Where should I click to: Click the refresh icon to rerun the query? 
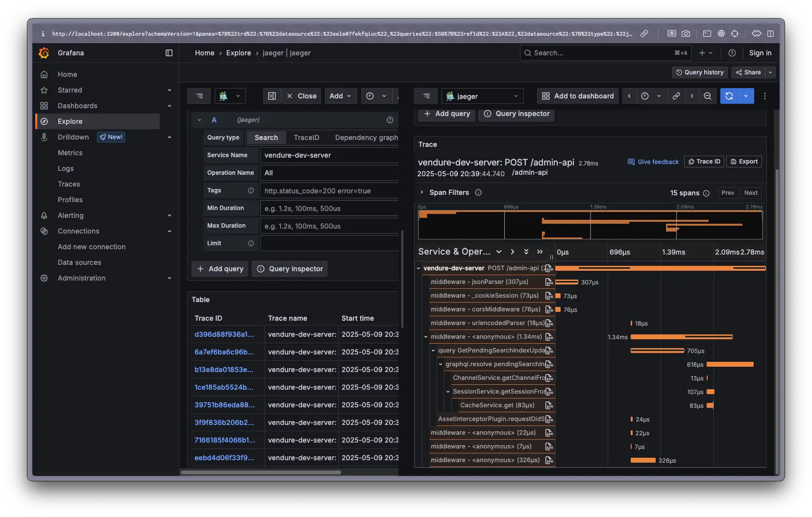point(729,96)
